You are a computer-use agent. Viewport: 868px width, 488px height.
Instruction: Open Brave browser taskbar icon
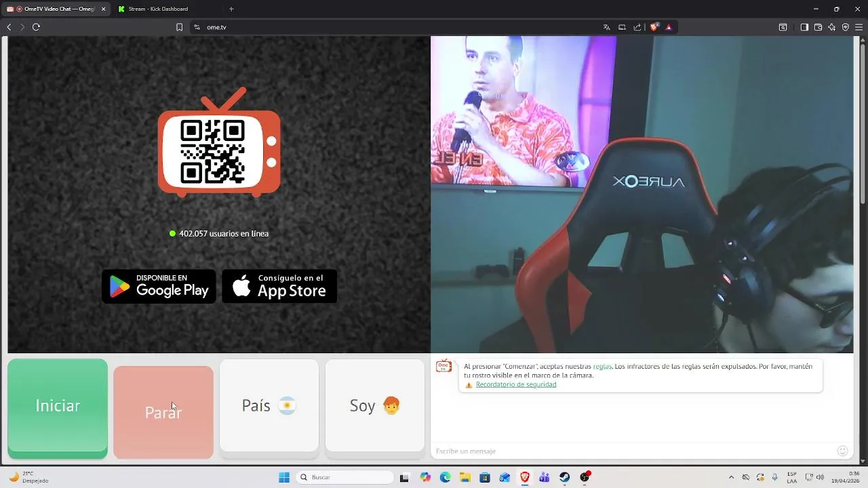pyautogui.click(x=525, y=477)
